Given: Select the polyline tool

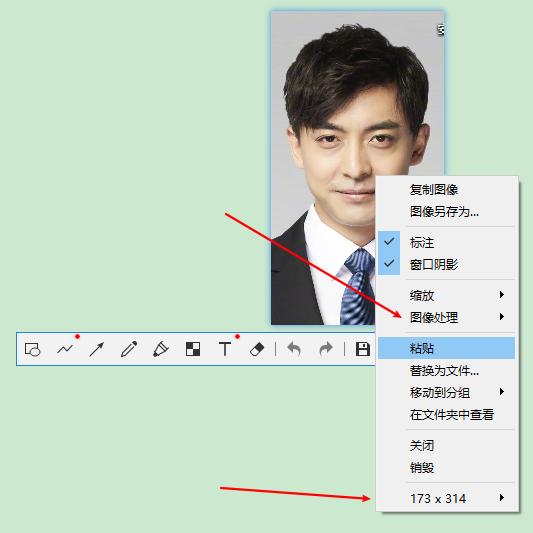Looking at the screenshot, I should pos(65,349).
